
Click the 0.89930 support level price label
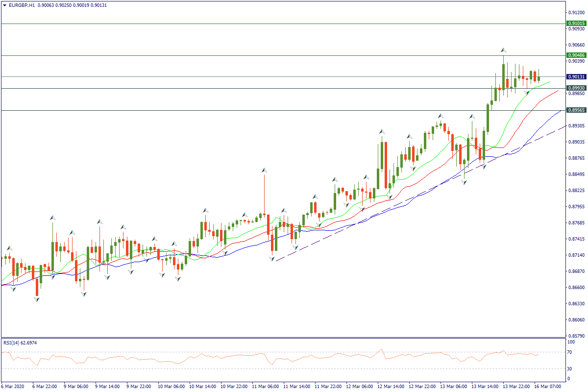[576, 88]
